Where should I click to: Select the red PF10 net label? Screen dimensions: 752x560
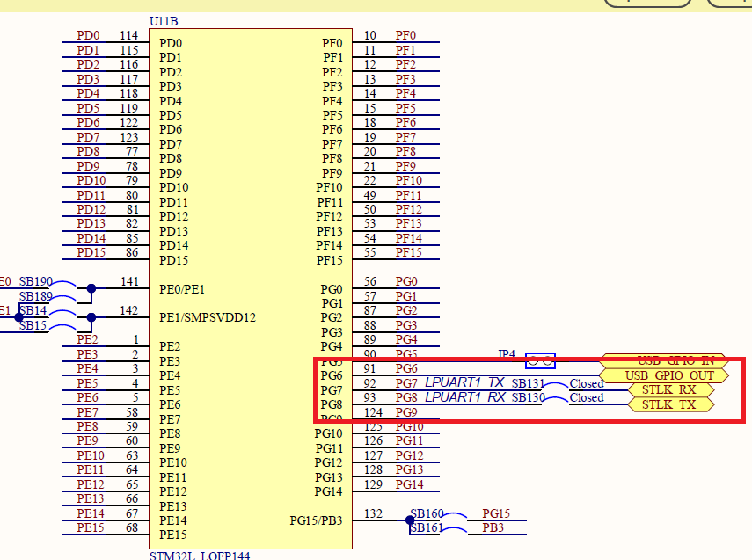409,181
